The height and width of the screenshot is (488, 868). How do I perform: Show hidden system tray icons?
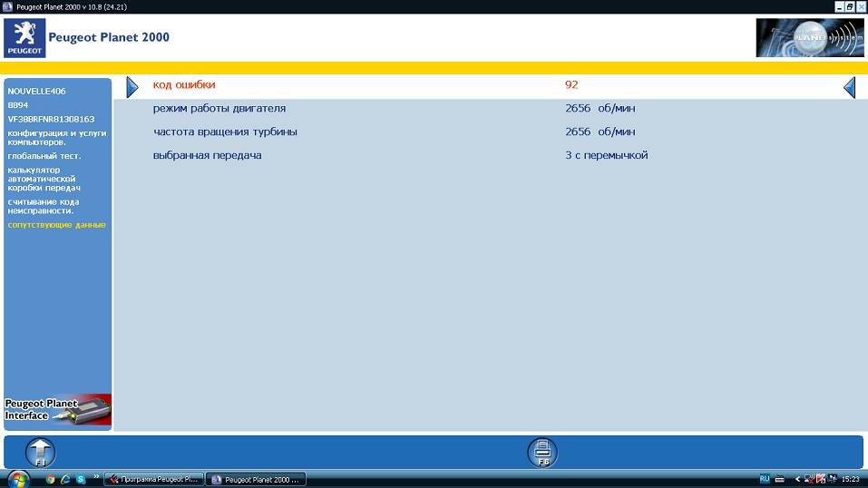797,478
